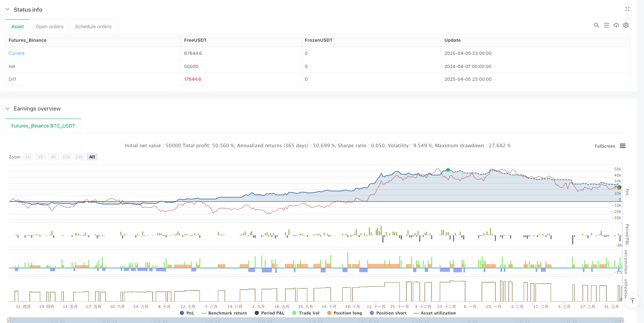The height and width of the screenshot is (323, 644).
Task: Set chart zoom to 3h
Action: coord(41,157)
